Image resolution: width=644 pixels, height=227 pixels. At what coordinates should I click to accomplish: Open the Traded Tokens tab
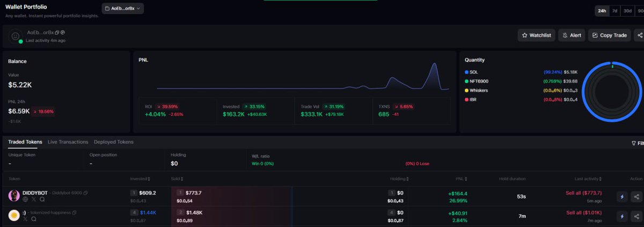[x=25, y=142]
